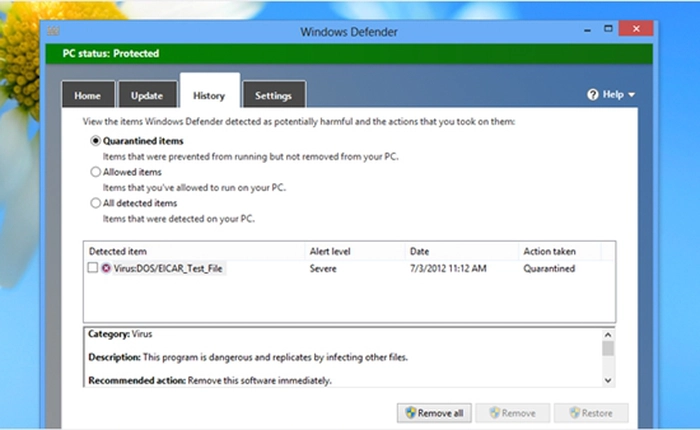Click the Detected item column header
This screenshot has width=700, height=430.
(194, 251)
